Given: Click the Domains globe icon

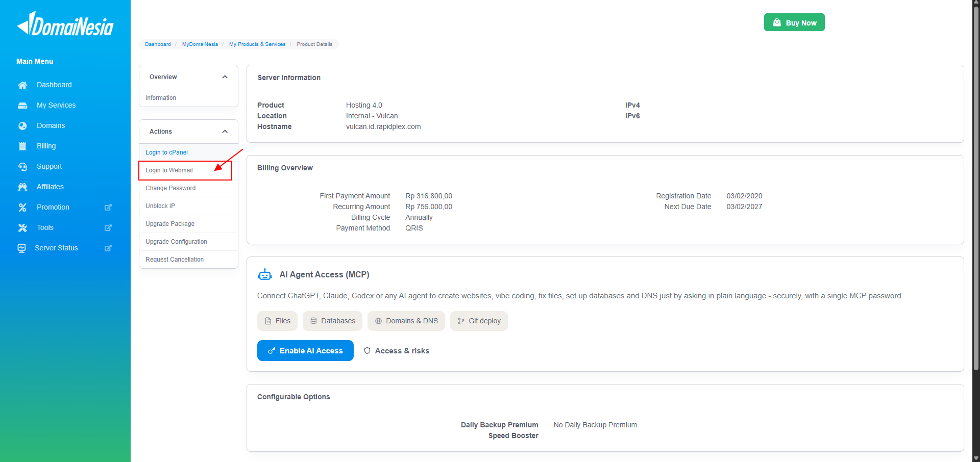Looking at the screenshot, I should coord(22,126).
